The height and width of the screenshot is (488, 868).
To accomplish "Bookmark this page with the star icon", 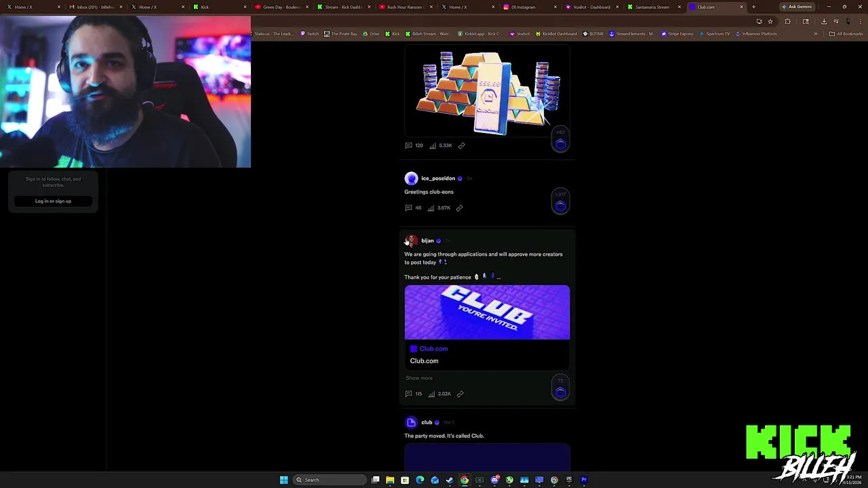I will point(770,21).
